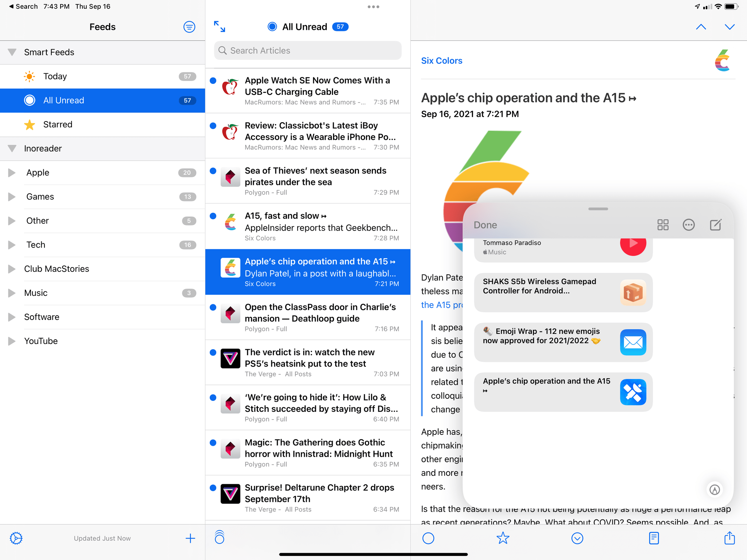This screenshot has width=747, height=560.
Task: Open Apple's chip operation article in list
Action: [x=308, y=272]
